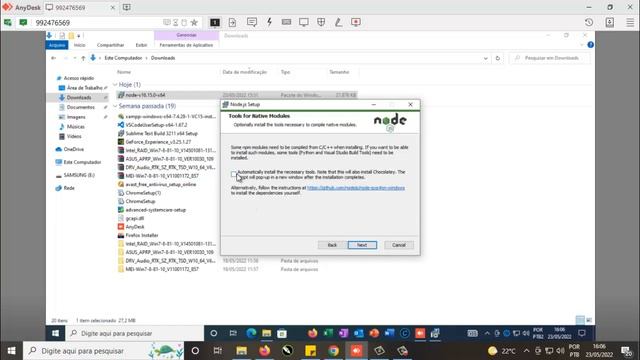This screenshot has height=360, width=640.
Task: Select OneDrive in the sidebar
Action: (73, 149)
